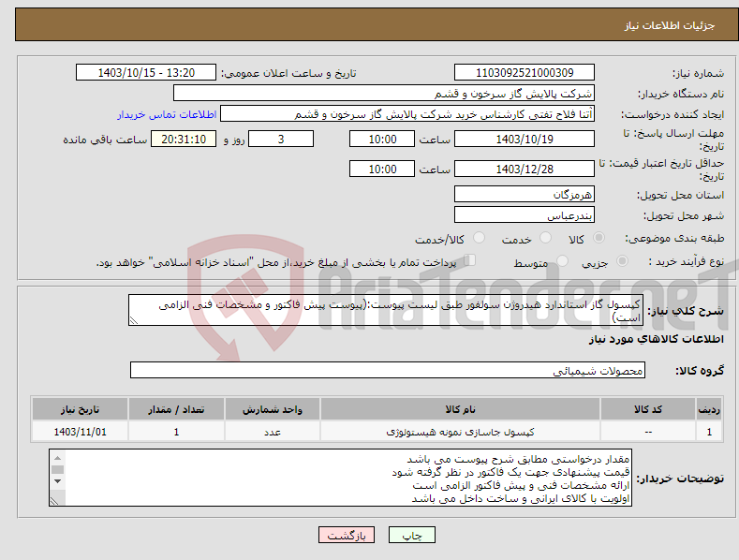Select the کالا radio button
The width and height of the screenshot is (739, 560).
[x=599, y=238]
